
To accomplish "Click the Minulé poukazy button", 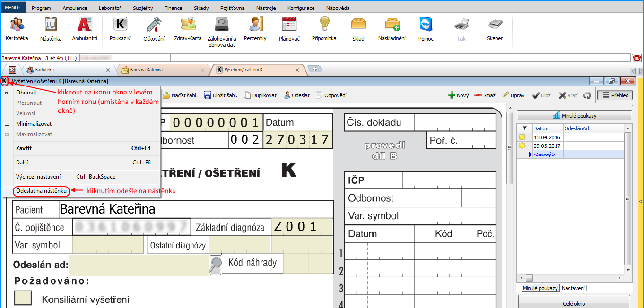I will click(x=574, y=115).
